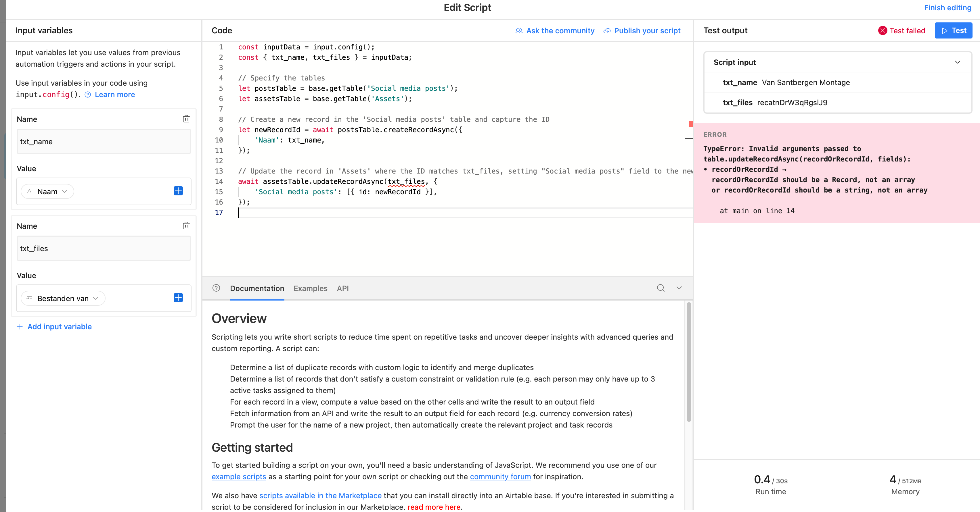
Task: Click the Overview heading in documentation
Action: [239, 319]
